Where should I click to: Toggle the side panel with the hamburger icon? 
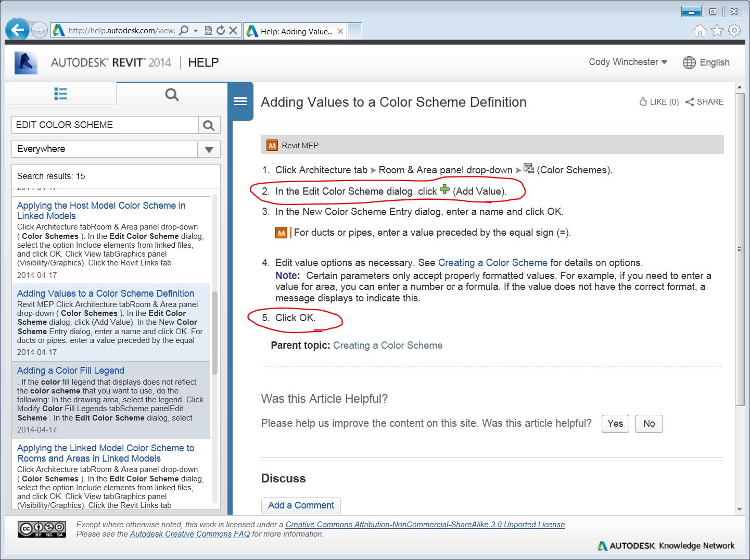tap(240, 101)
